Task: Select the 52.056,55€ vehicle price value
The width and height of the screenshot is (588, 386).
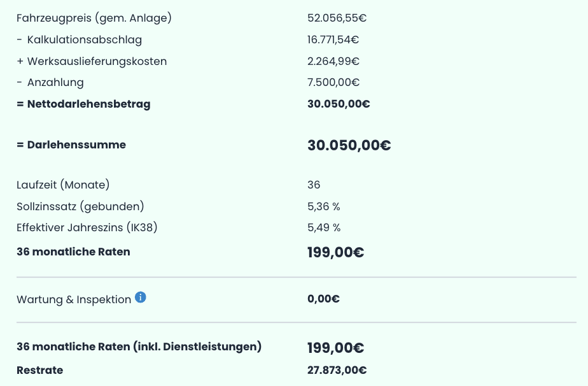Action: point(337,18)
